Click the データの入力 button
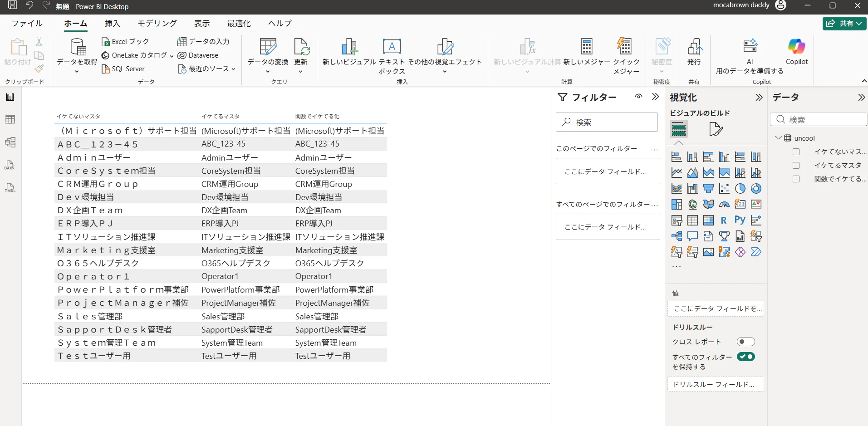Screen dimensions: 868x426 pyautogui.click(x=203, y=42)
